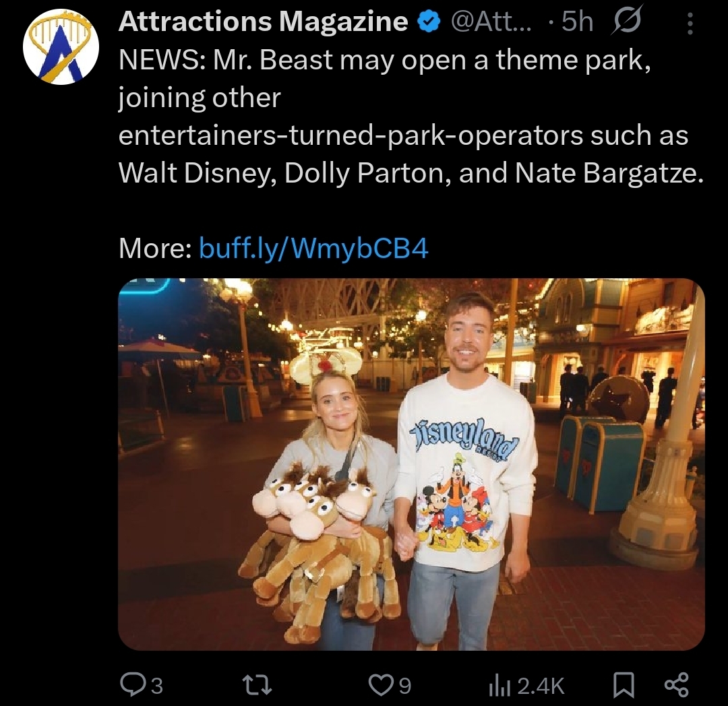Open the attached Disneyland photo
This screenshot has height=706, width=728.
[411, 464]
